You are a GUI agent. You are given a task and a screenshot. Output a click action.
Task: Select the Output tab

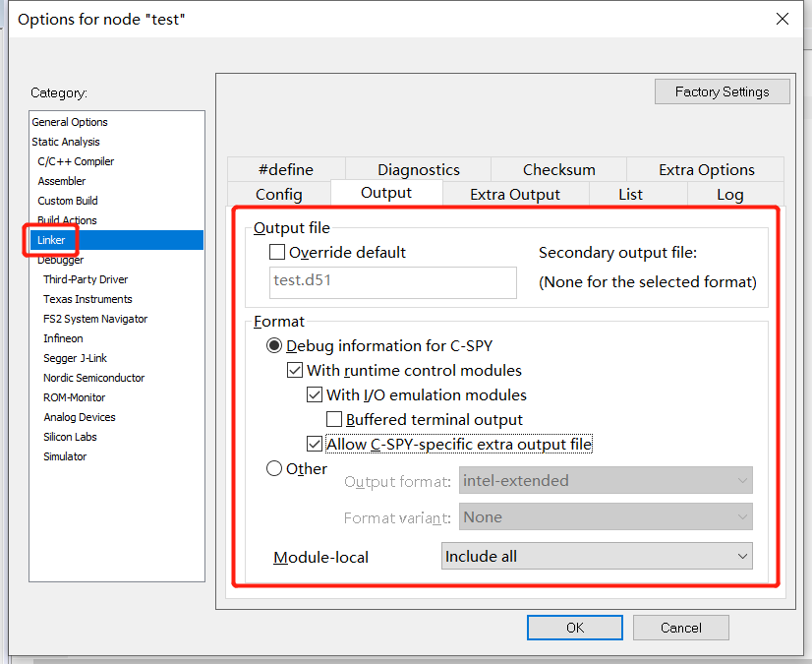386,193
